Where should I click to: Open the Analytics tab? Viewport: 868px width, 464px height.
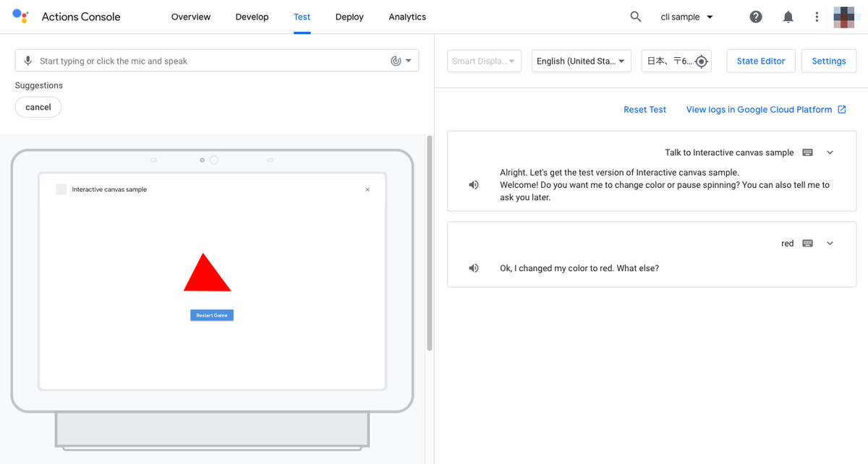click(x=407, y=17)
